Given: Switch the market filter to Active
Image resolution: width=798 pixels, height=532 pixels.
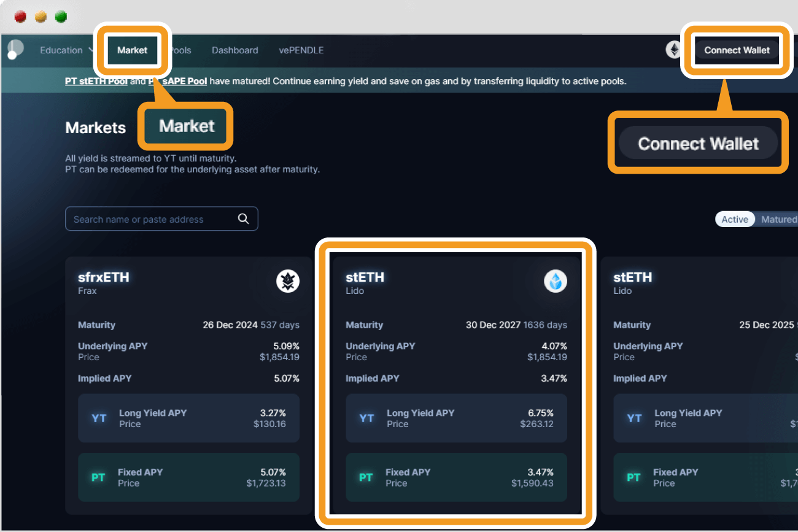Looking at the screenshot, I should click(x=735, y=220).
